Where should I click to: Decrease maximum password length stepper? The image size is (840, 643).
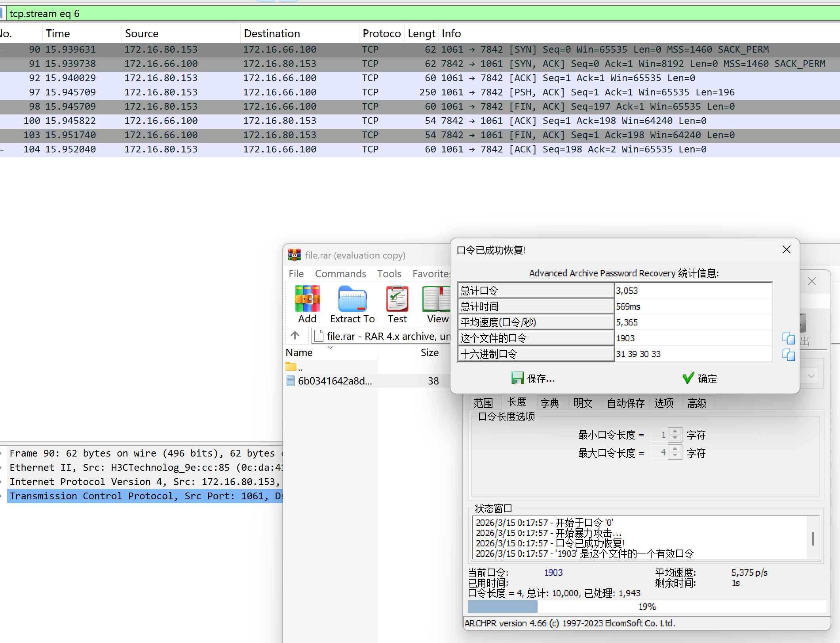point(675,456)
